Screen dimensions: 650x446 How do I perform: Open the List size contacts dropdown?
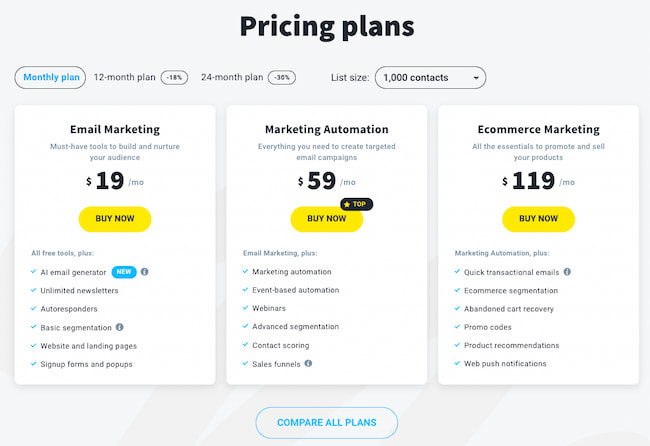pyautogui.click(x=429, y=77)
